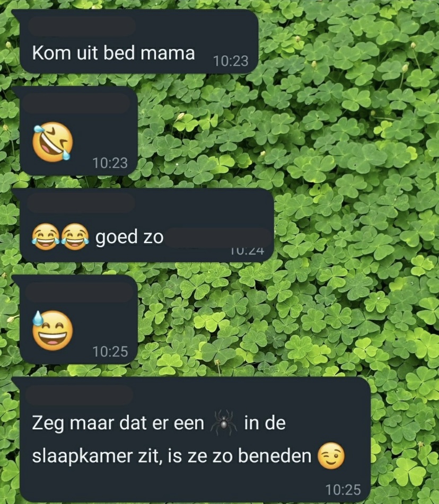Select the 'Kom uit bed mama' message
This screenshot has height=504, width=439.
(x=139, y=41)
